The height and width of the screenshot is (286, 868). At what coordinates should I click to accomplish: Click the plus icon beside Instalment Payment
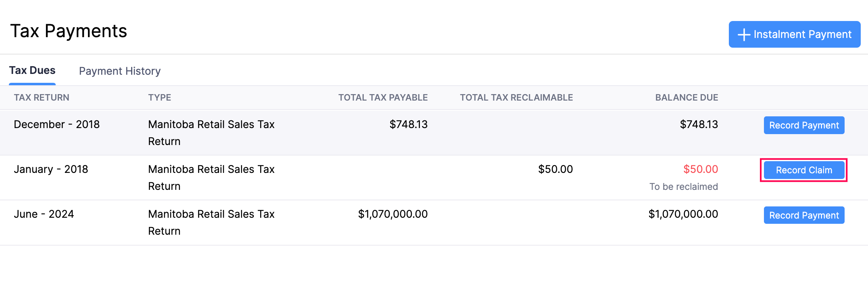744,35
